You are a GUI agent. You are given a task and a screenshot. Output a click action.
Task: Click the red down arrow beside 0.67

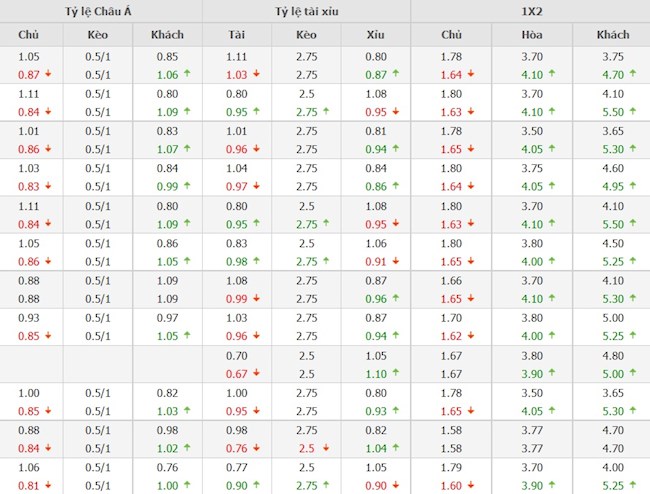click(x=257, y=373)
